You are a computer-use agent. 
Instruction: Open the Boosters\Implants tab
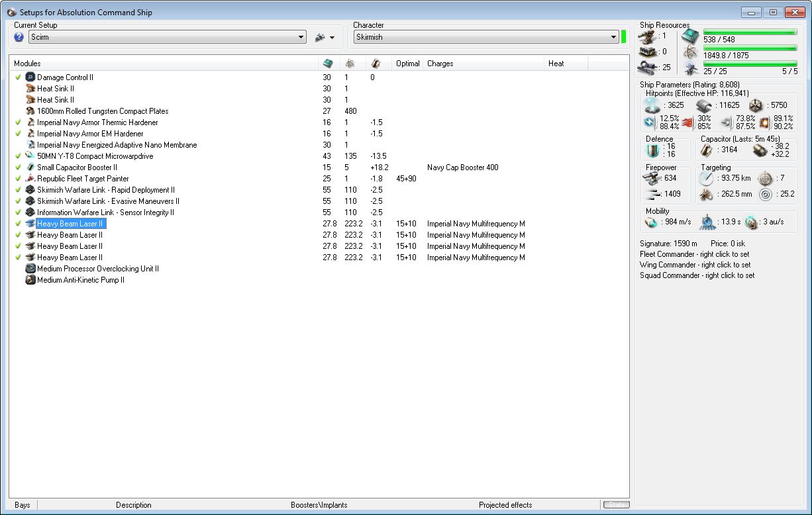coord(319,505)
